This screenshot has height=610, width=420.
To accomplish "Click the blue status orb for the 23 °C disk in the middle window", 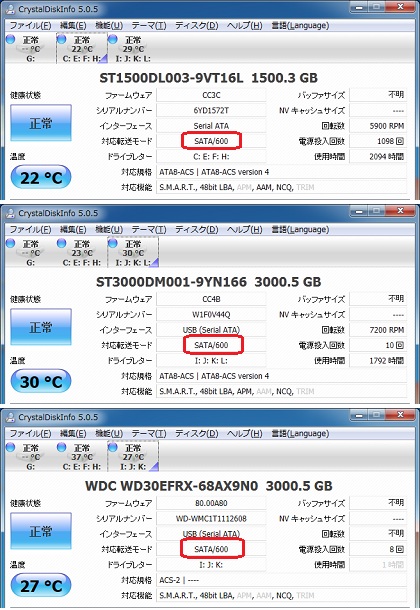I will click(x=61, y=243).
